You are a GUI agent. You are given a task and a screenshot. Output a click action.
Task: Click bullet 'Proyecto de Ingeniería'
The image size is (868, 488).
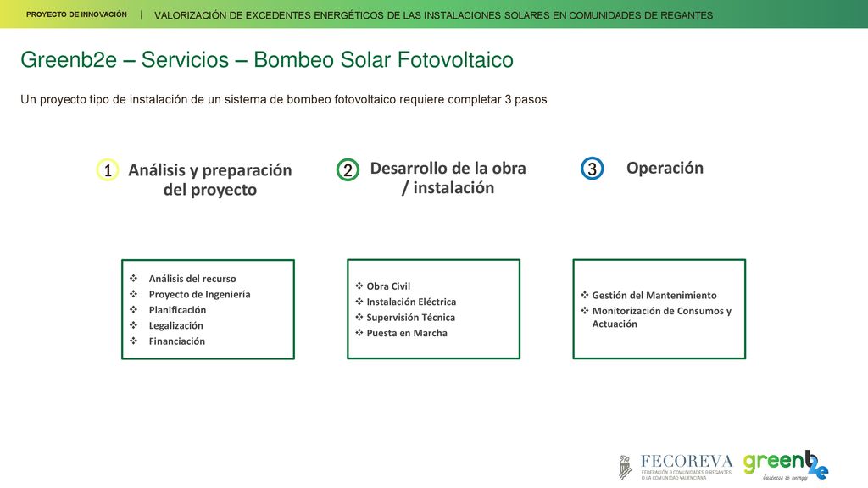pos(199,294)
